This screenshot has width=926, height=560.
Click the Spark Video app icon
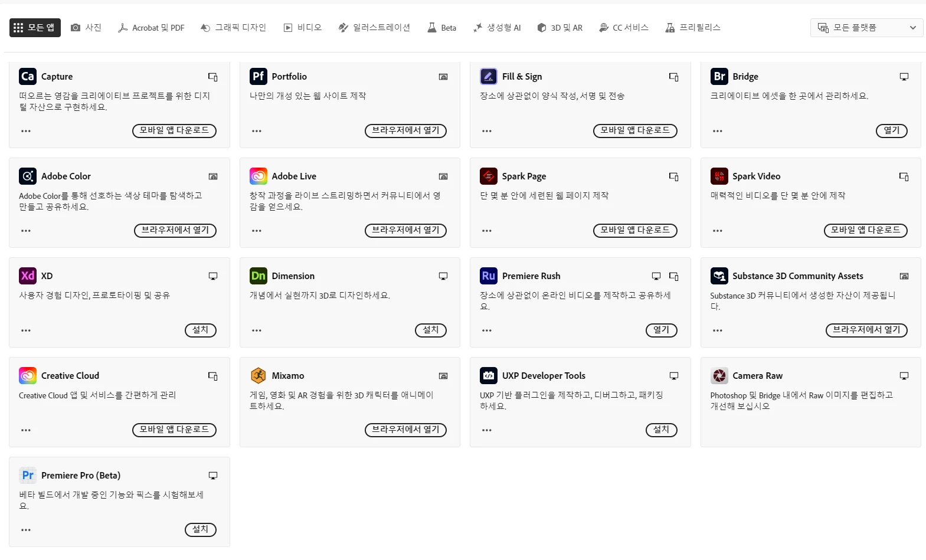pyautogui.click(x=719, y=176)
